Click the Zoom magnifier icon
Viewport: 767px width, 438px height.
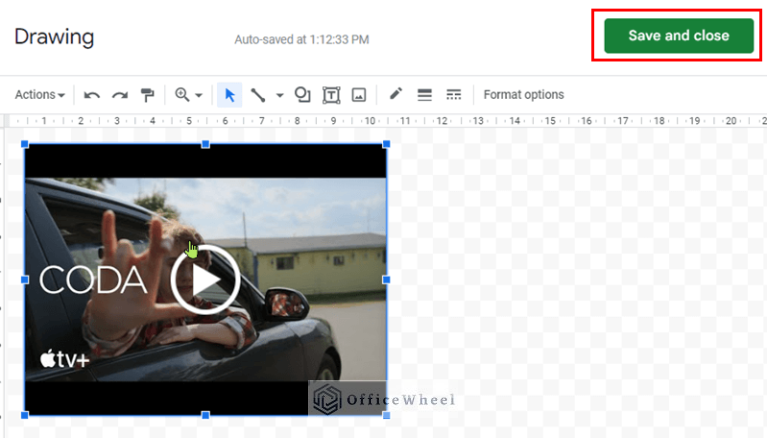tap(182, 94)
